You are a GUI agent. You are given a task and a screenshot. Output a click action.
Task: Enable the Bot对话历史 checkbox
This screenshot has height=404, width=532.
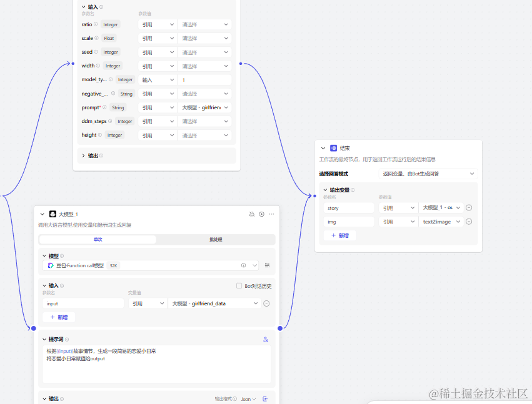239,286
